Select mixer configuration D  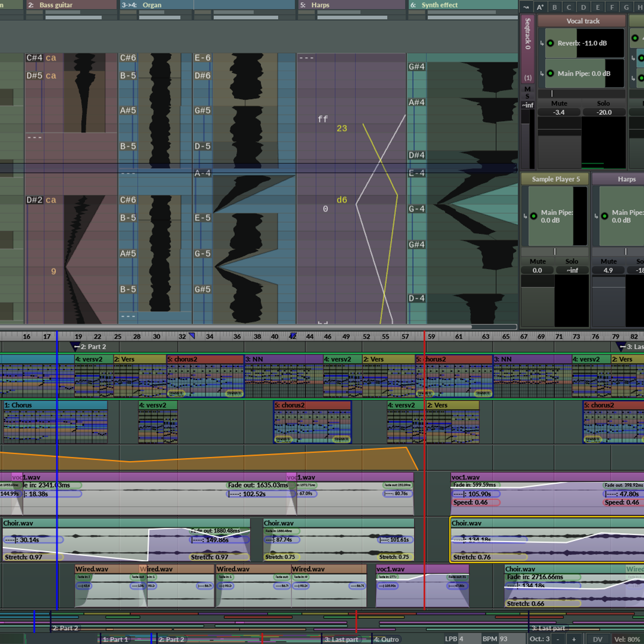point(583,7)
